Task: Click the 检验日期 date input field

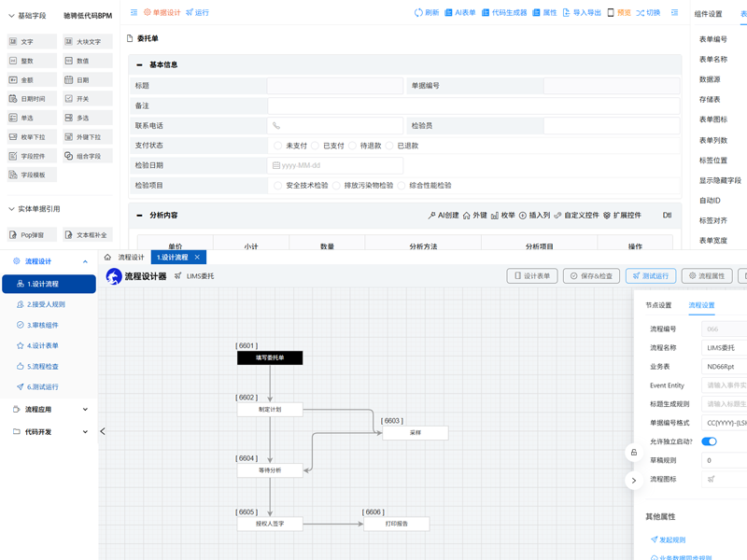Action: coord(336,165)
